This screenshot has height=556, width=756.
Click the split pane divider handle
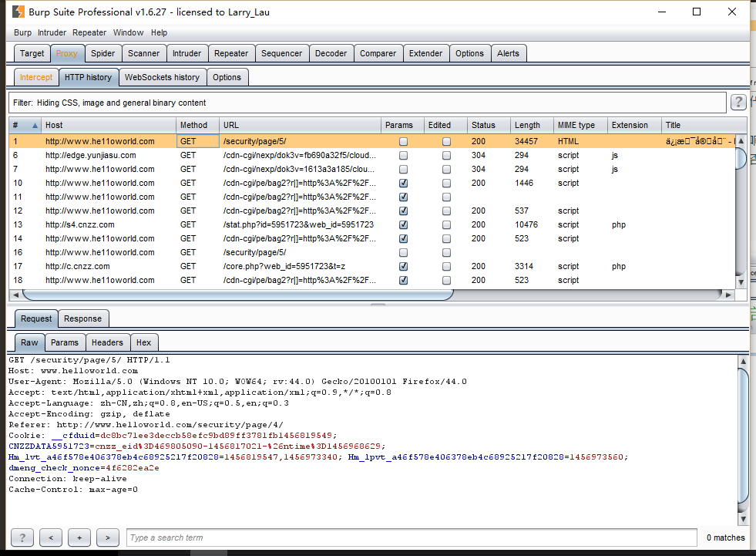[378, 305]
